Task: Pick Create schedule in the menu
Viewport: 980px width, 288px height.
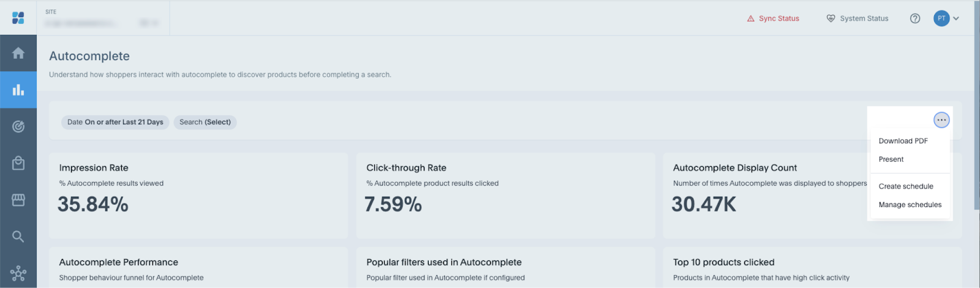Action: pos(906,186)
